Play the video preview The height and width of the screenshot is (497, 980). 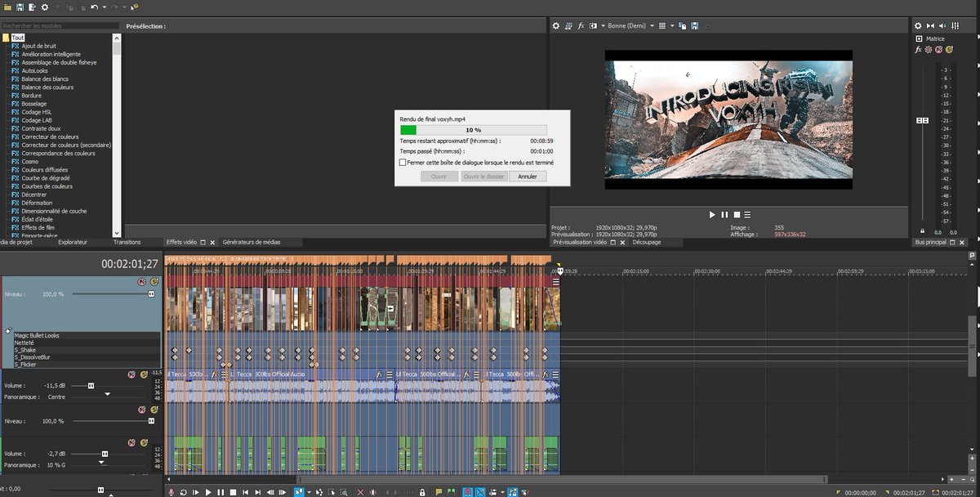711,214
